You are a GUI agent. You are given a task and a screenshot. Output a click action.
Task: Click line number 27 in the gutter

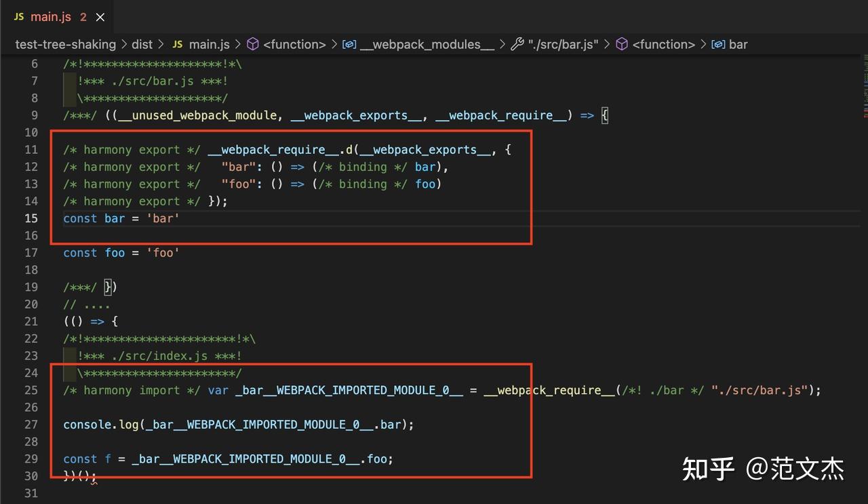[31, 424]
